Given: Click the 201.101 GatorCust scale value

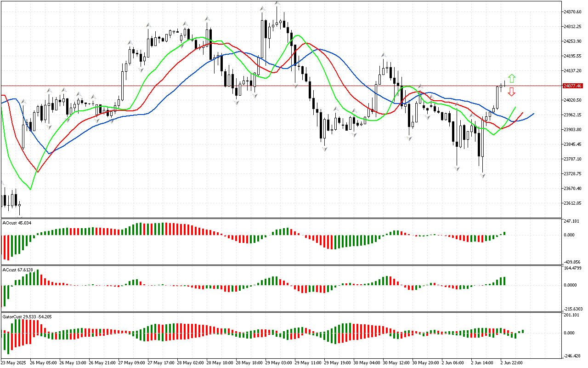Looking at the screenshot, I should pyautogui.click(x=571, y=315).
